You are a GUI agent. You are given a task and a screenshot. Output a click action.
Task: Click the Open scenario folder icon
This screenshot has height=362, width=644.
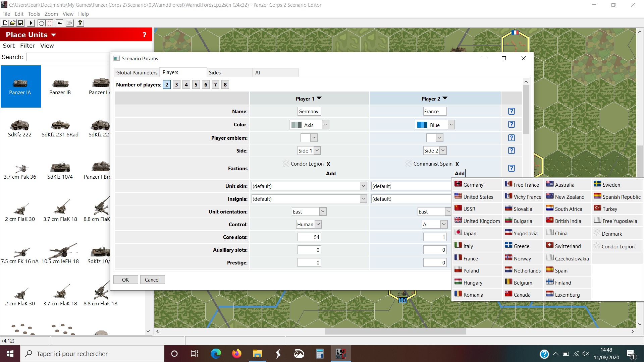pos(13,23)
